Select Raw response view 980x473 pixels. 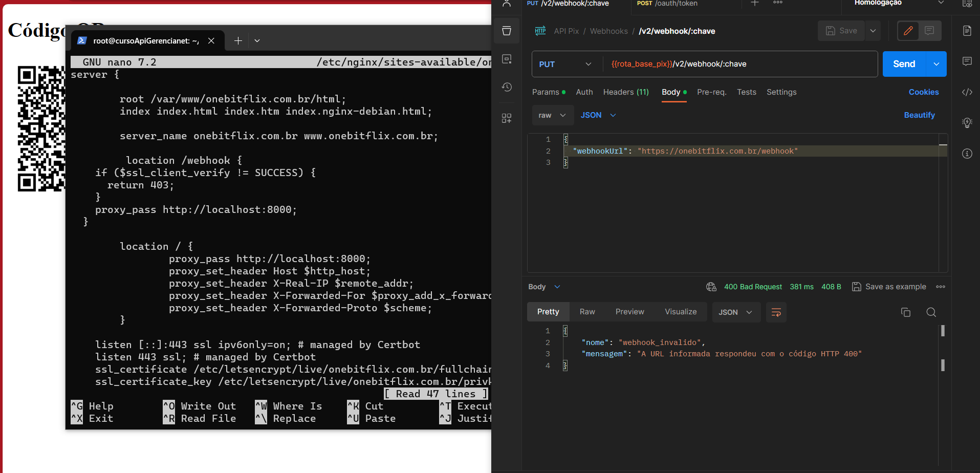coord(587,312)
